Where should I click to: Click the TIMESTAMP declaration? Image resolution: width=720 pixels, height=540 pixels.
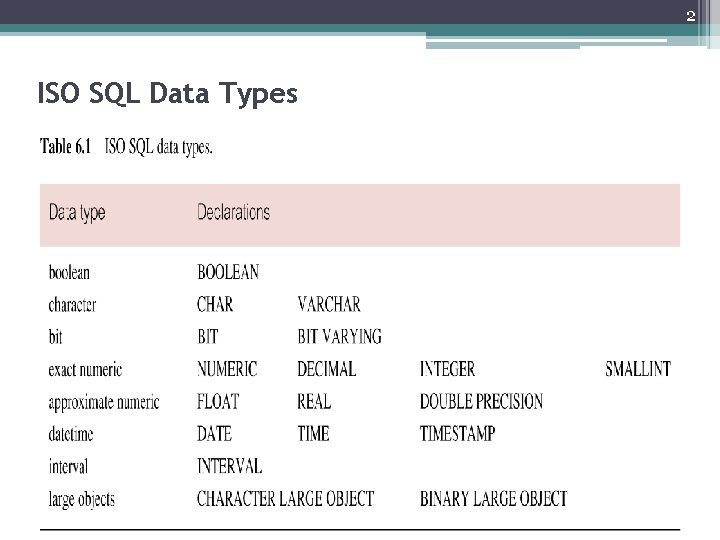click(457, 434)
